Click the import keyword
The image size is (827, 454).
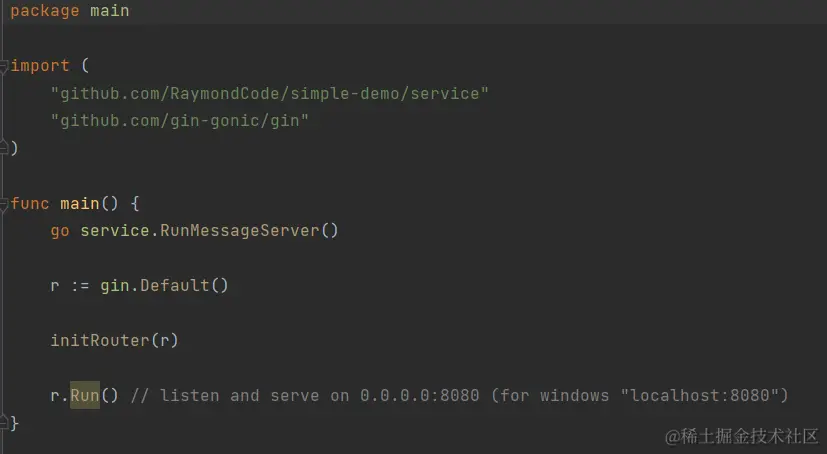tap(40, 66)
